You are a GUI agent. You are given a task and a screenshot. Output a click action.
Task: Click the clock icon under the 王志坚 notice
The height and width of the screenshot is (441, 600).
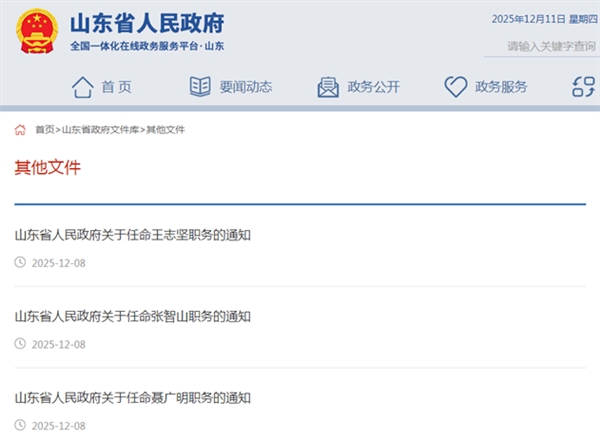(20, 263)
